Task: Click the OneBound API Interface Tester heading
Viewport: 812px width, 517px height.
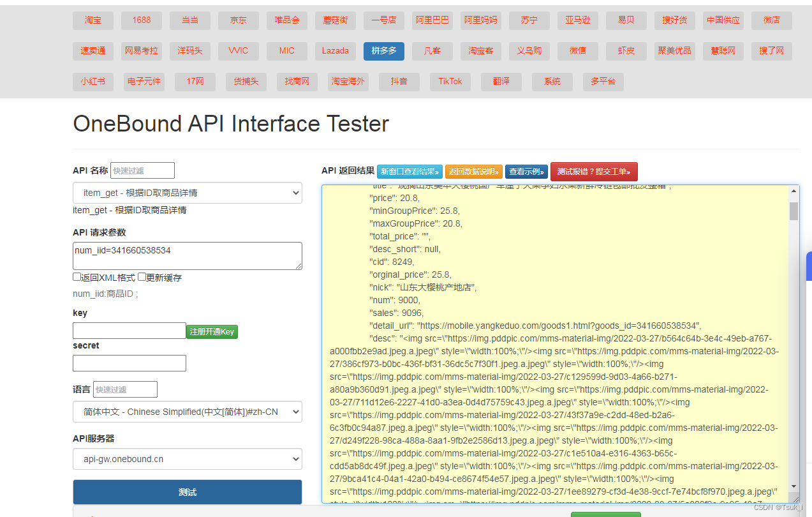Action: tap(231, 123)
